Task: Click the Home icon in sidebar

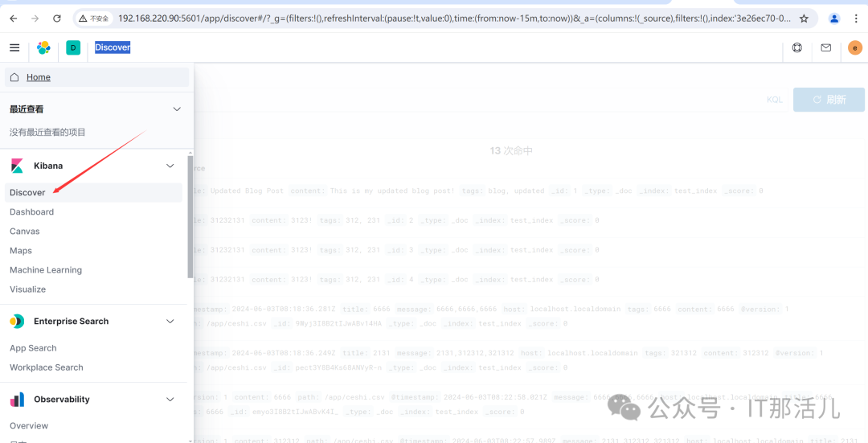Action: 15,77
